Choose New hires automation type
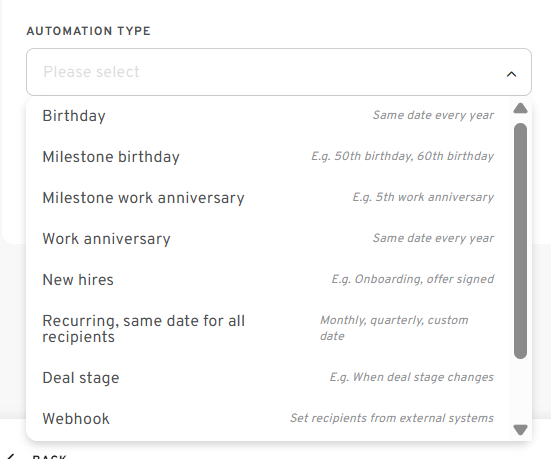 (268, 280)
